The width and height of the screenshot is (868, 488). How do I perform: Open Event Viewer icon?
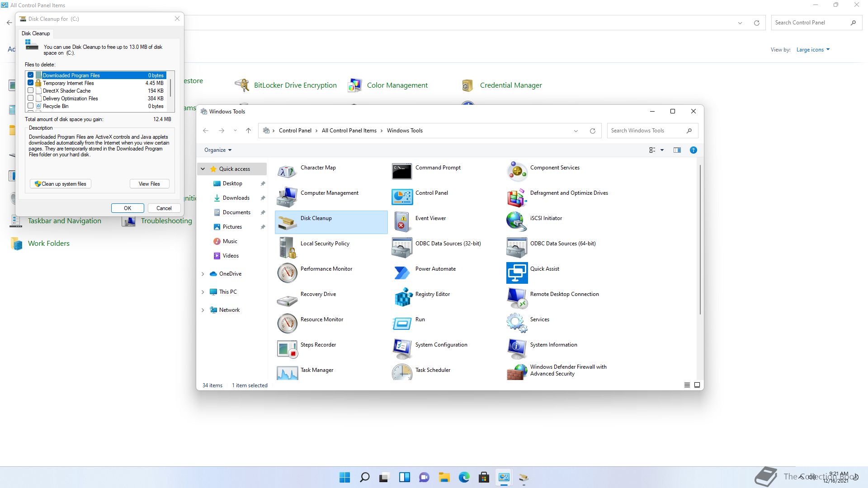(402, 222)
